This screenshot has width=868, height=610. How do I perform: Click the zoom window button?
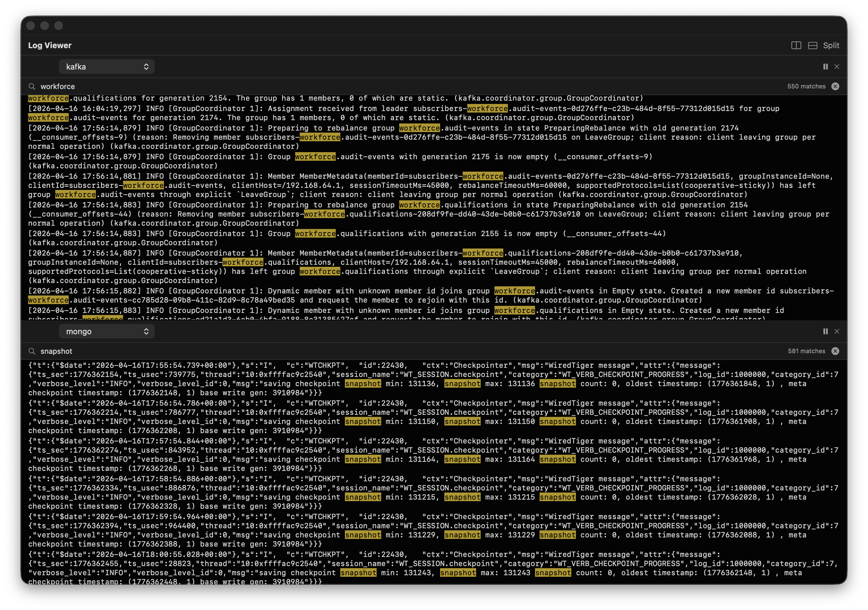[59, 26]
